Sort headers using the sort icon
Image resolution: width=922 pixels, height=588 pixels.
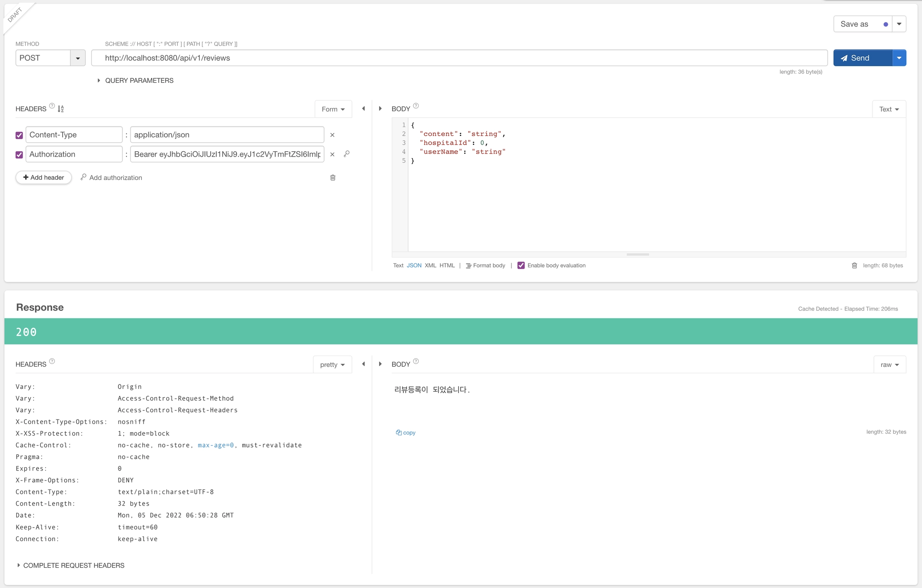pos(61,109)
